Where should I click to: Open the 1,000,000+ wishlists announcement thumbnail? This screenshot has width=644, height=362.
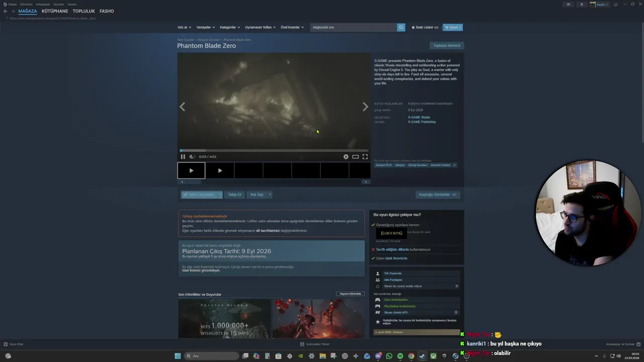click(x=224, y=319)
